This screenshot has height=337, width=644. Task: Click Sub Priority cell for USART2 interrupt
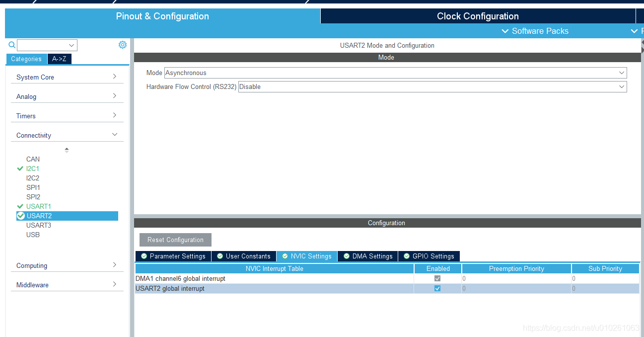[x=605, y=288]
